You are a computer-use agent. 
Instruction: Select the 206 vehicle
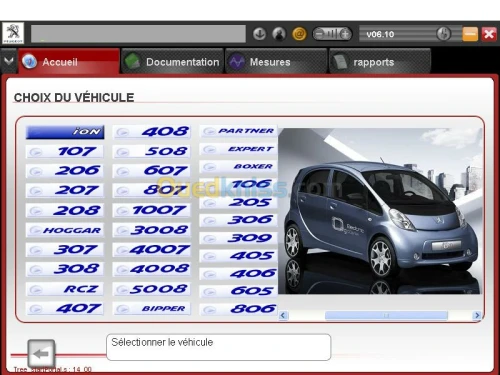65,171
